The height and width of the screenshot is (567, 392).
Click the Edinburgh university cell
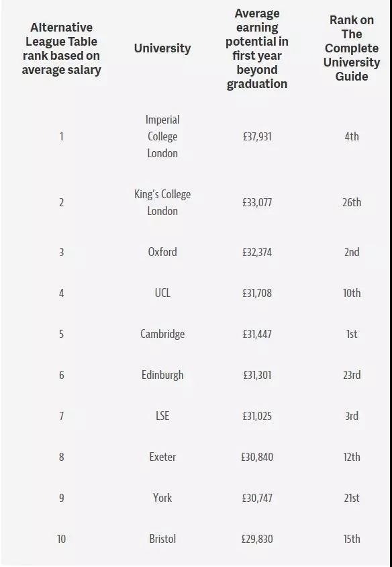click(162, 375)
